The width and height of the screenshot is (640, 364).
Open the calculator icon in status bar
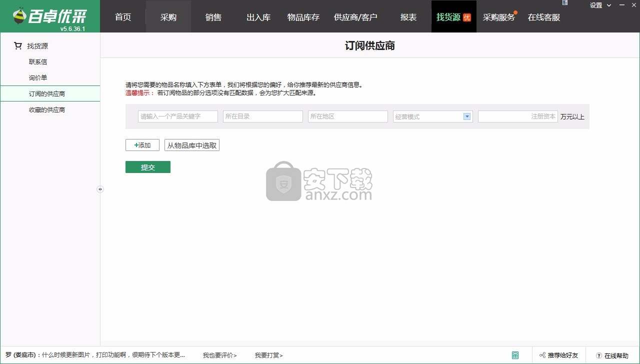[x=515, y=355]
